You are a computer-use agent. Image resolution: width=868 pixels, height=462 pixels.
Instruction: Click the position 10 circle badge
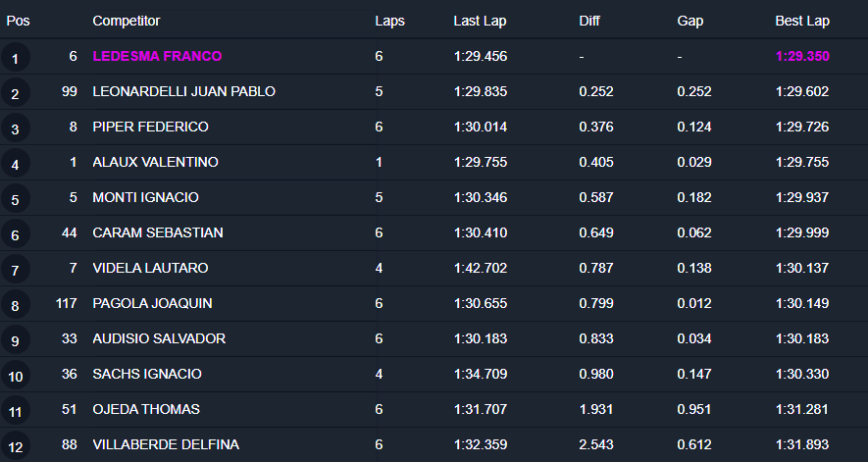[16, 376]
